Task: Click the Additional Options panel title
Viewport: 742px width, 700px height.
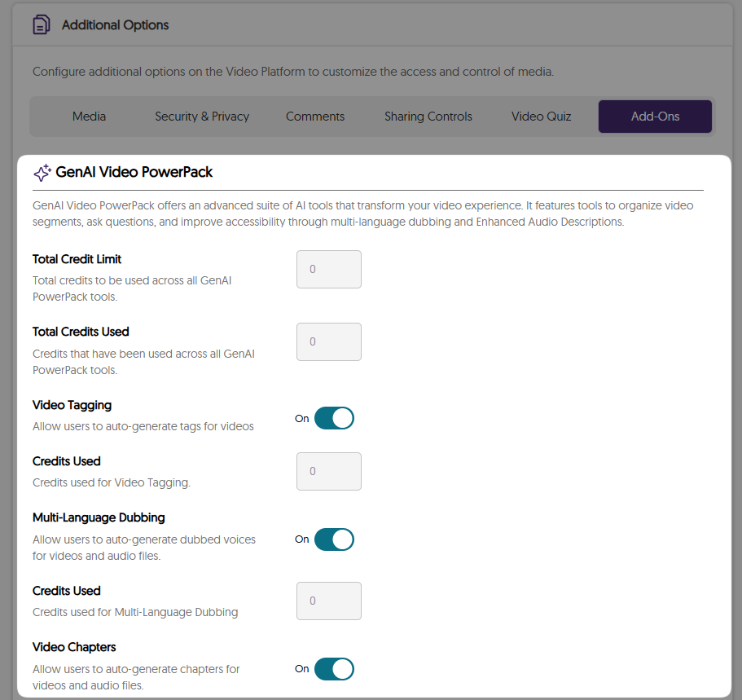Action: pyautogui.click(x=116, y=25)
